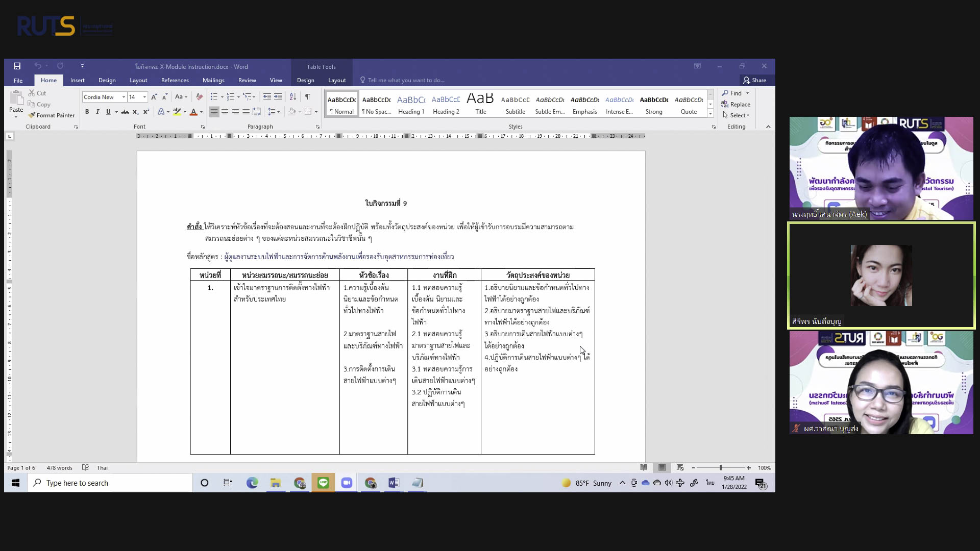Open the font name dropdown
Image resolution: width=980 pixels, height=551 pixels.
point(124,97)
